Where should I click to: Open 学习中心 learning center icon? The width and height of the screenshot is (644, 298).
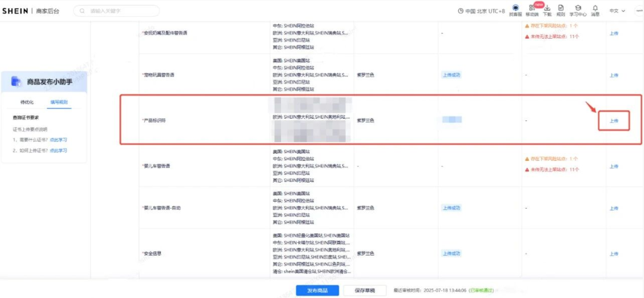(577, 7)
